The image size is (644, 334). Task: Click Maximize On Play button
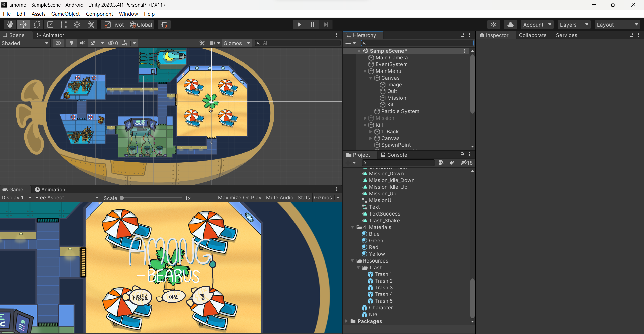coord(239,198)
